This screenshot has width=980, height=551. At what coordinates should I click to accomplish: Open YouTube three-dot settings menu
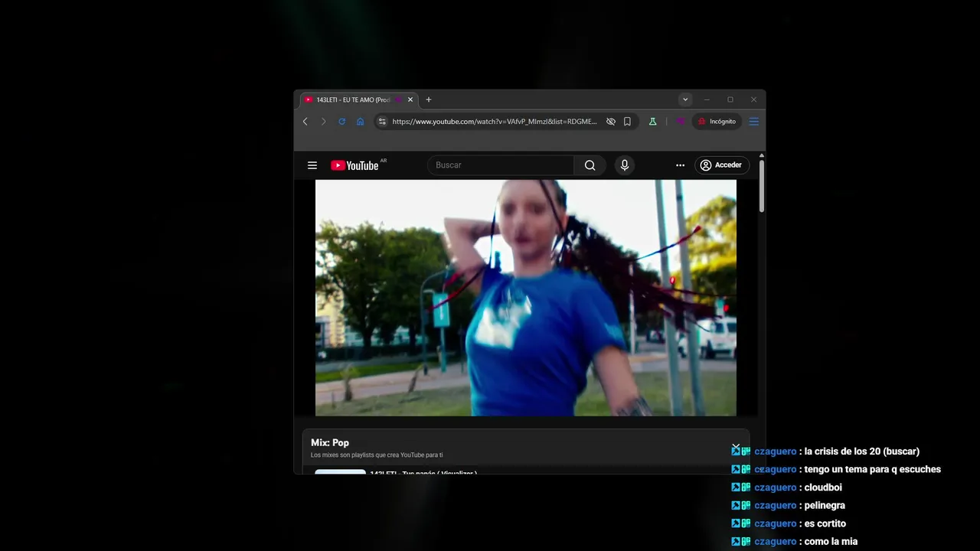click(x=680, y=165)
